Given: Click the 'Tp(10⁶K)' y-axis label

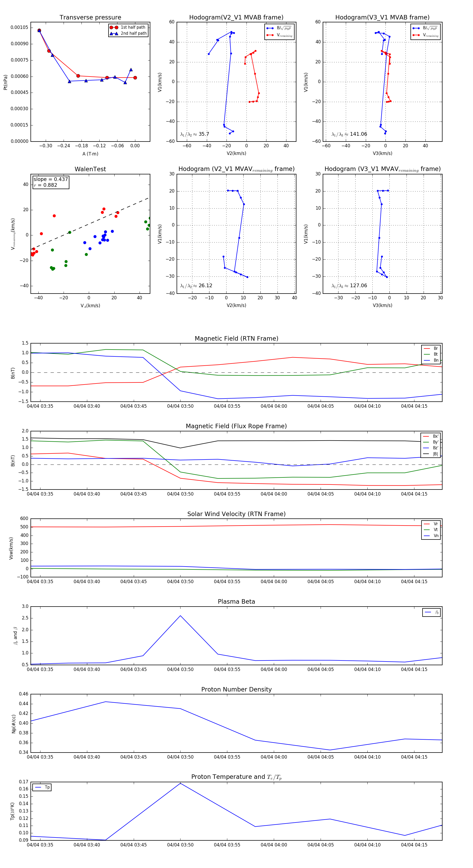Looking at the screenshot, I should [x=12, y=811].
